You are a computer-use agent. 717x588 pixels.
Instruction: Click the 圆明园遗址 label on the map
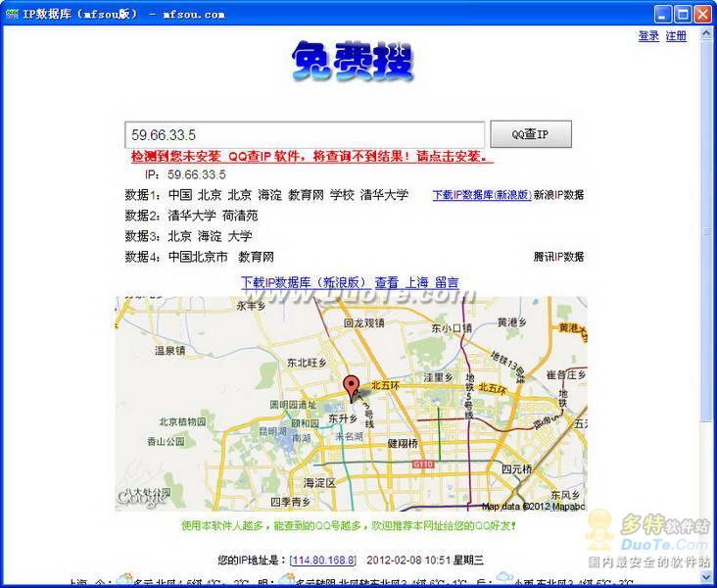click(293, 405)
